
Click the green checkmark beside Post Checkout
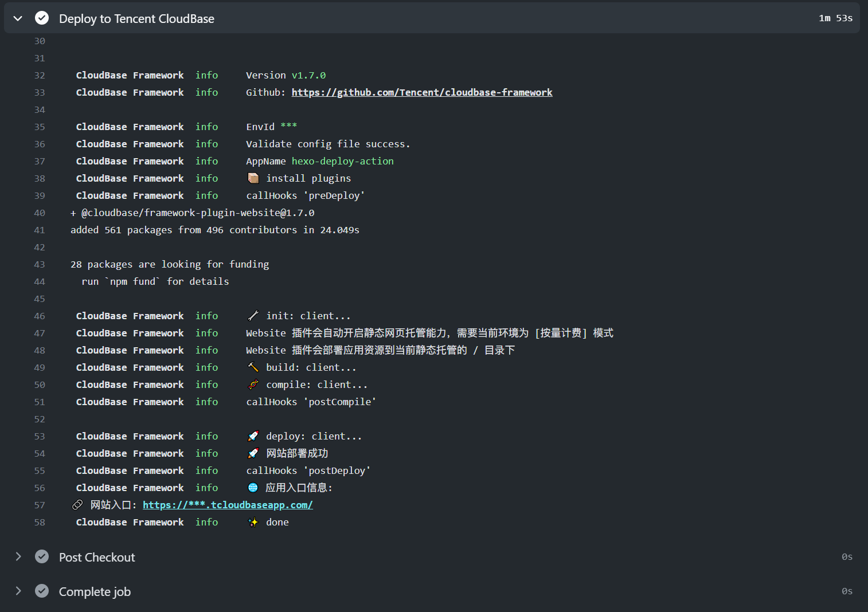42,556
